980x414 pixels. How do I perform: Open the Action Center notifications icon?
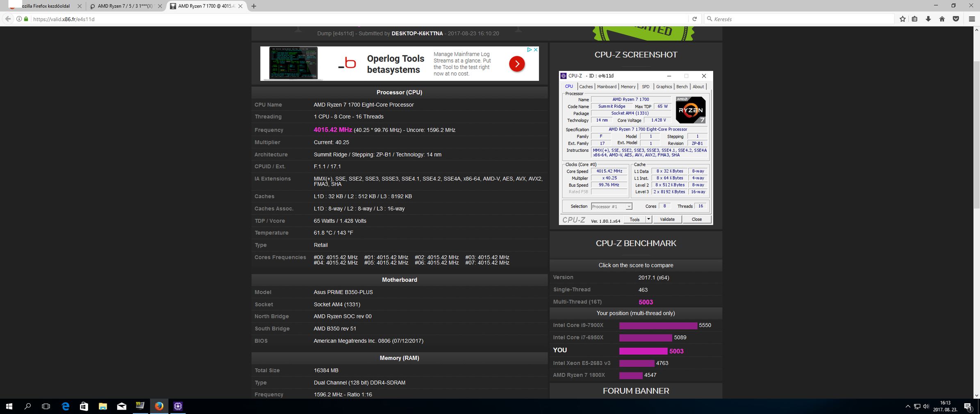tap(968, 407)
